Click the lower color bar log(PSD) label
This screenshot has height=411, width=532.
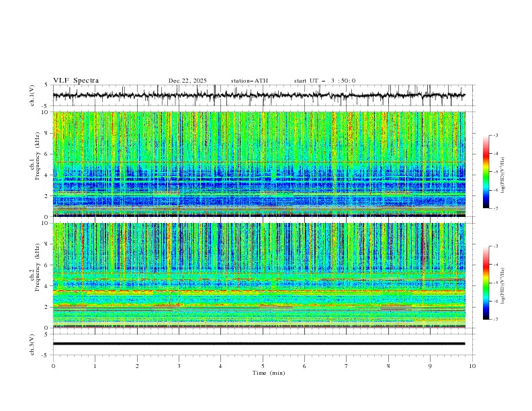click(502, 283)
